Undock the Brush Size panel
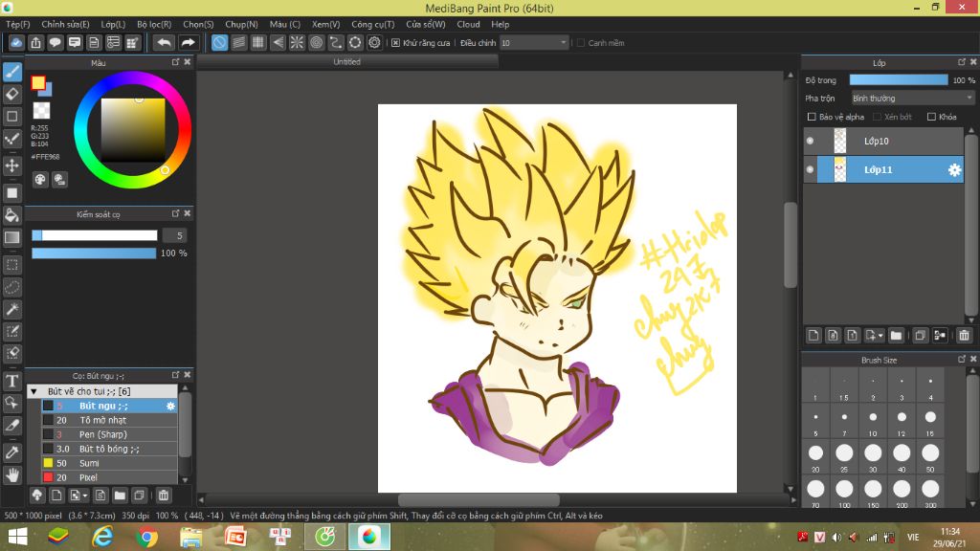980x551 pixels. [x=961, y=360]
